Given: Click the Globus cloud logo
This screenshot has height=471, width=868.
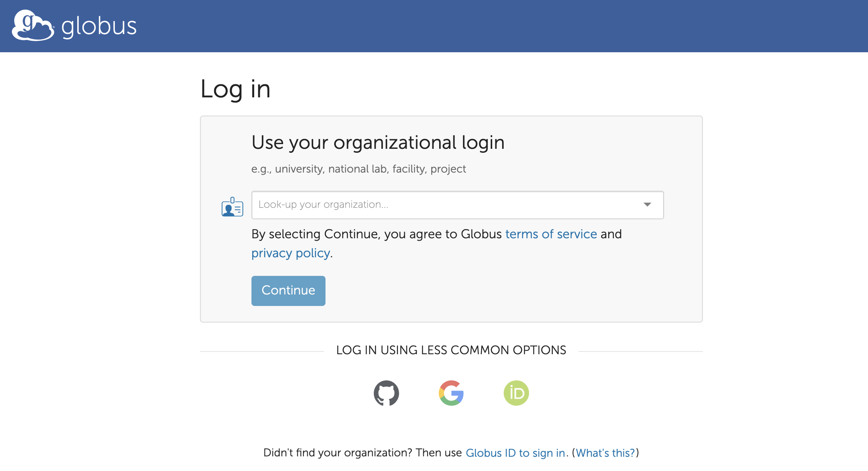Looking at the screenshot, I should pos(31,25).
